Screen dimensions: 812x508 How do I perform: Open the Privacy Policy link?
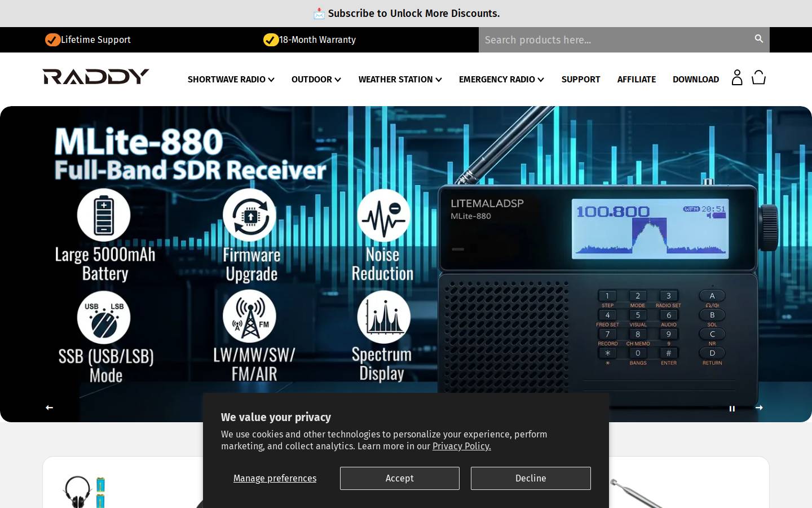tap(462, 446)
